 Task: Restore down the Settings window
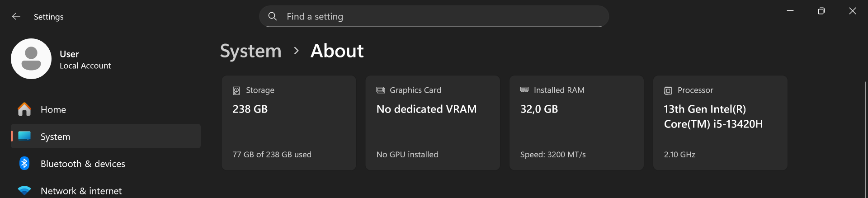point(821,11)
